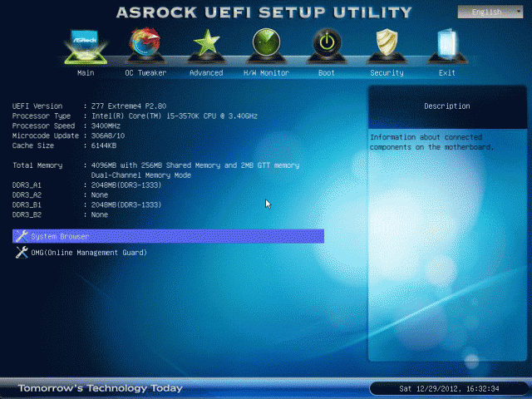The image size is (532, 399).
Task: Switch to the Boot tab label
Action: click(x=327, y=73)
